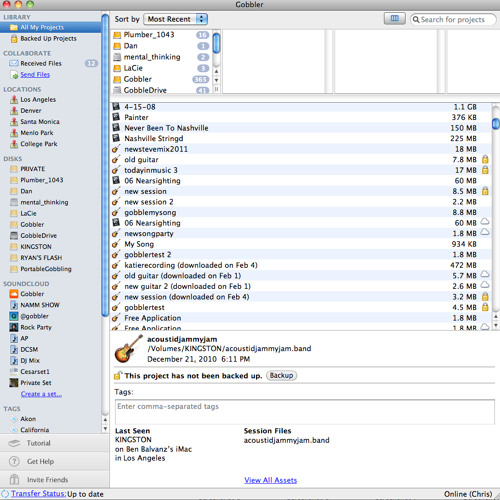Click the Create a set link
The height and width of the screenshot is (500, 500).
pyautogui.click(x=41, y=394)
